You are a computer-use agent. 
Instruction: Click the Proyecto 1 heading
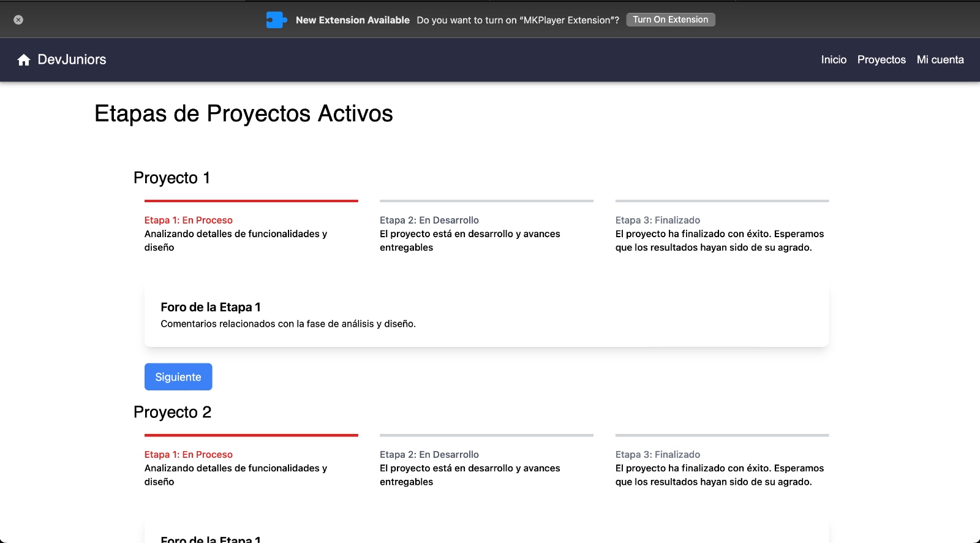pyautogui.click(x=172, y=178)
